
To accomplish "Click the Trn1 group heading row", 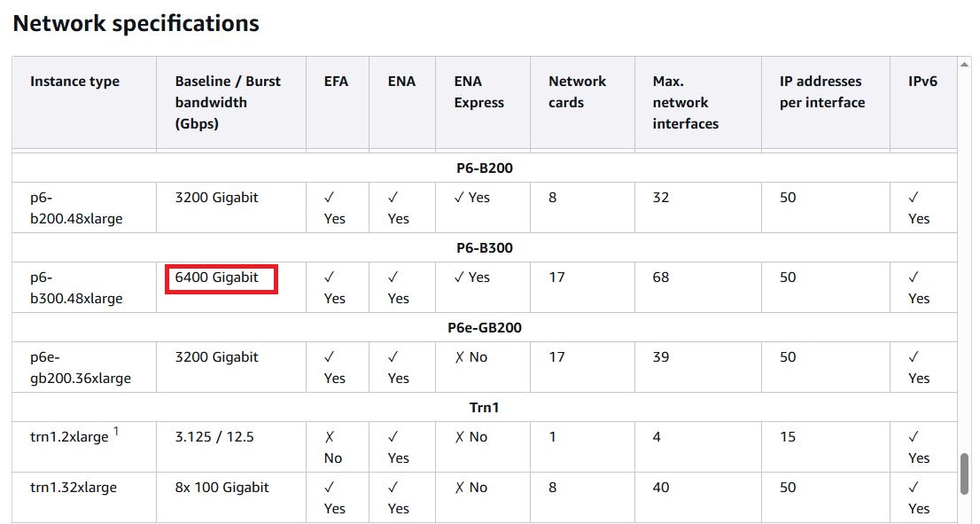I will pos(485,408).
